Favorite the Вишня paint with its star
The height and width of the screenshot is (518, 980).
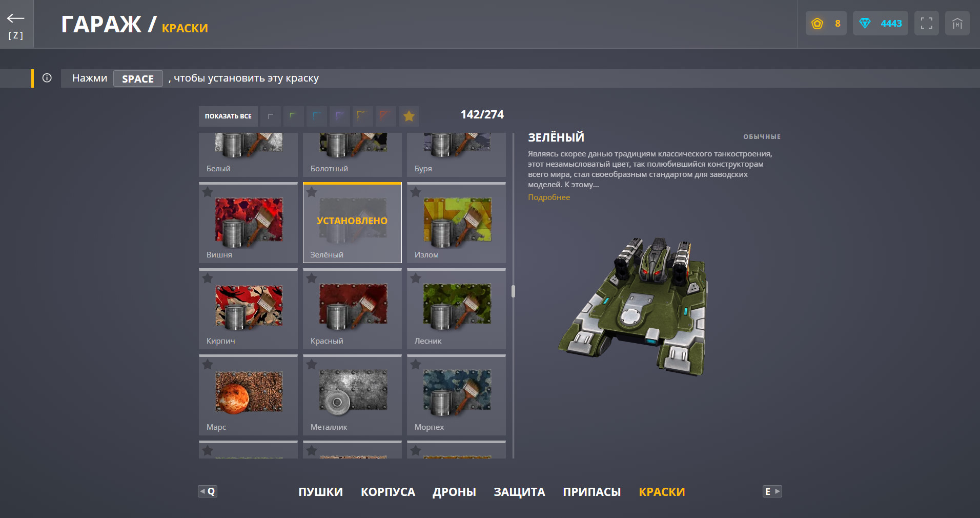pyautogui.click(x=208, y=192)
